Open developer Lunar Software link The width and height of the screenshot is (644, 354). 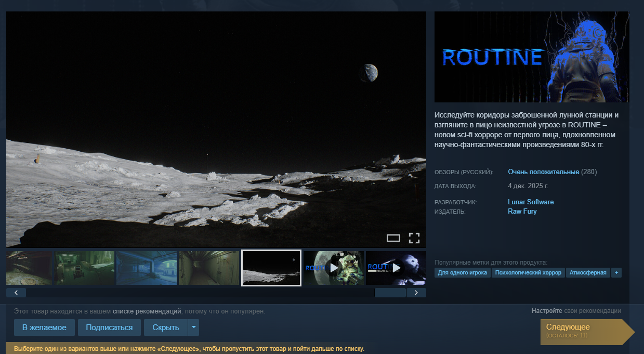pos(531,202)
